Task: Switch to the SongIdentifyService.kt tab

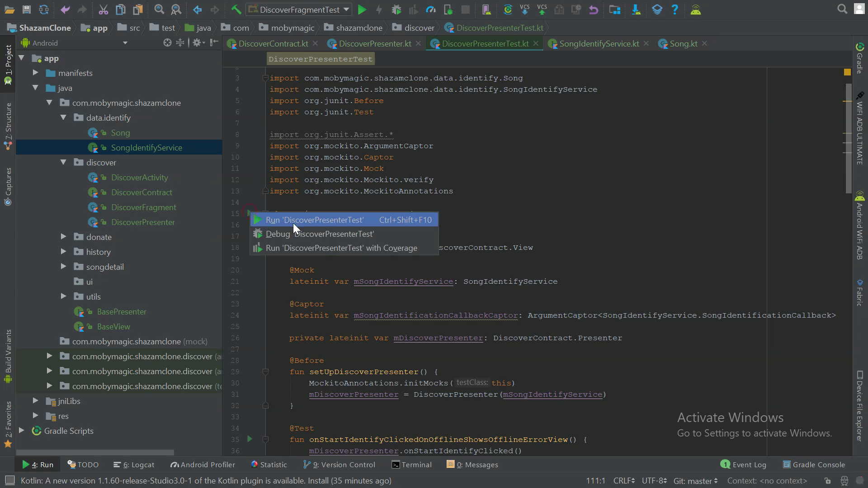Action: tap(599, 44)
